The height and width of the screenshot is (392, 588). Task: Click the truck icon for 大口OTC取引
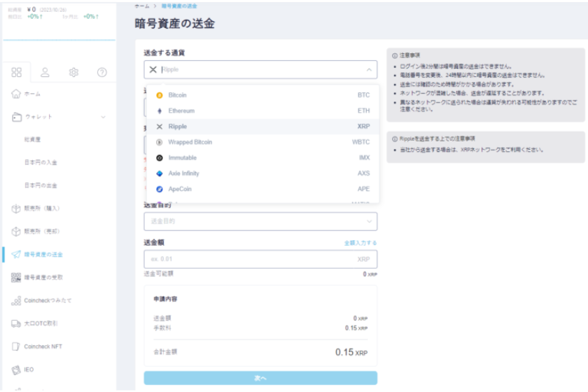click(x=15, y=323)
